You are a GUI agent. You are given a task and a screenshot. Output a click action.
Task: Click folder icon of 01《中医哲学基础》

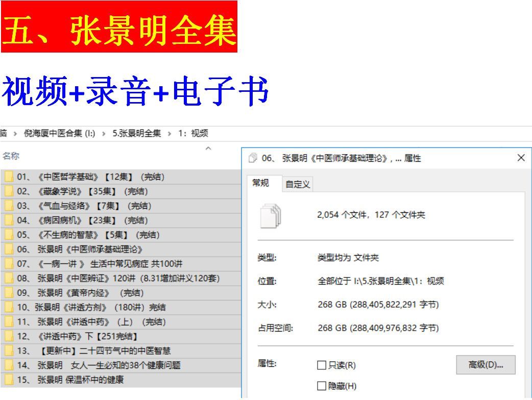click(9, 177)
